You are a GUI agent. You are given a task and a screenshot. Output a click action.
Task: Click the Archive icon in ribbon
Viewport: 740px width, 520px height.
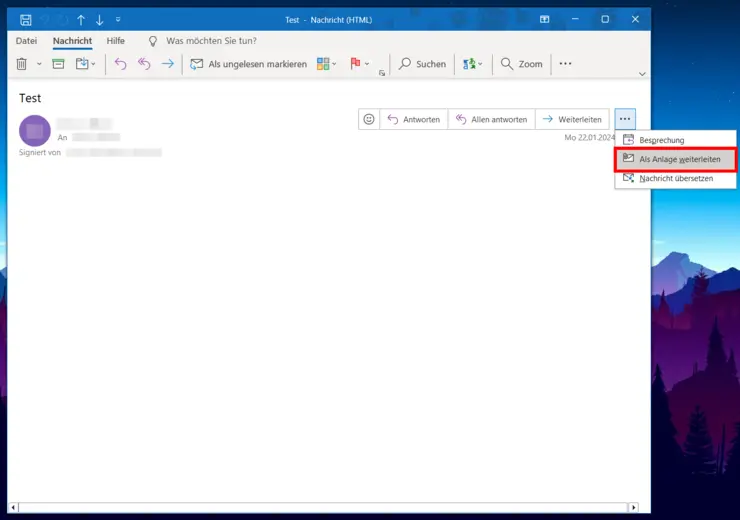tap(58, 64)
